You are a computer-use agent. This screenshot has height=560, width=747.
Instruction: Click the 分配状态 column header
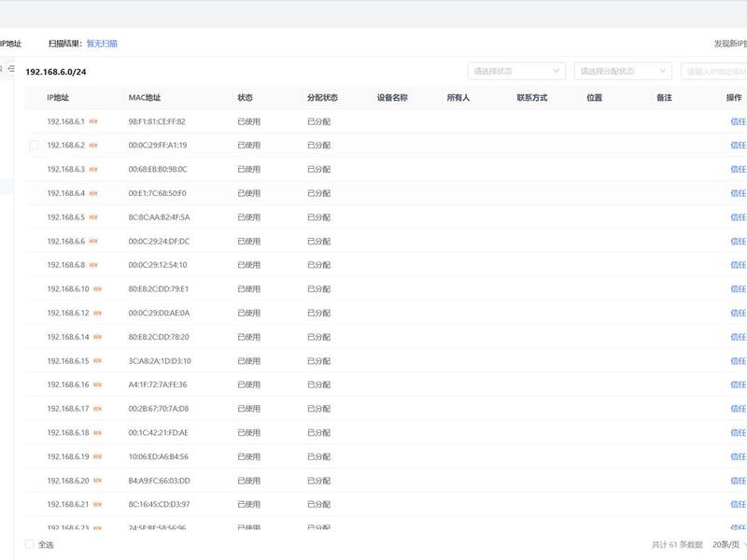coord(322,97)
